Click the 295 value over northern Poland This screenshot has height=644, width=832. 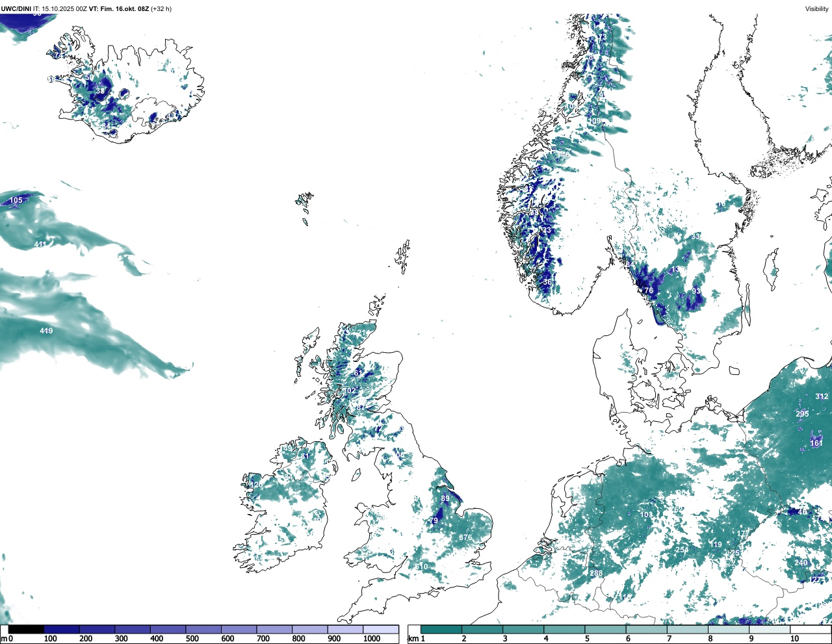[x=802, y=414]
